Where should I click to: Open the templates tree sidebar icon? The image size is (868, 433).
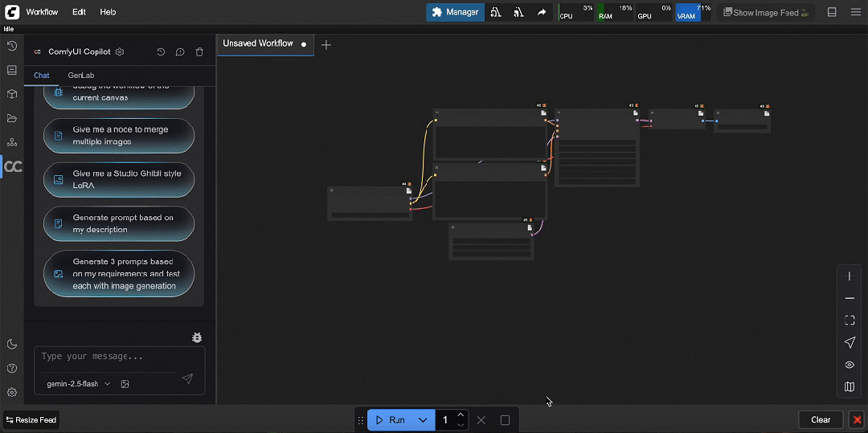pos(11,142)
